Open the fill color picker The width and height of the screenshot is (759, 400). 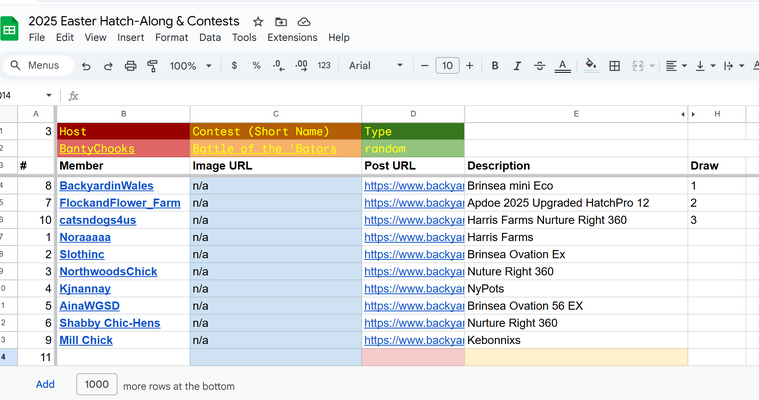(x=591, y=65)
